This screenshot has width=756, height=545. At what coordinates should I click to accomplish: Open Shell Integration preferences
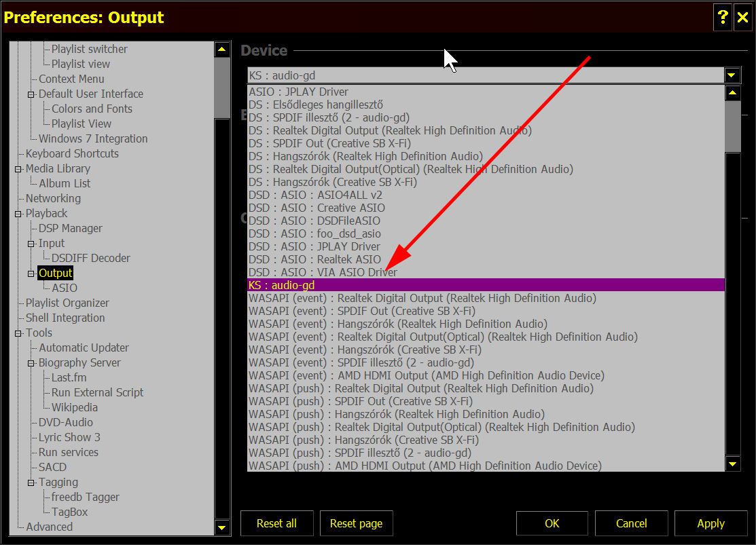coord(65,318)
